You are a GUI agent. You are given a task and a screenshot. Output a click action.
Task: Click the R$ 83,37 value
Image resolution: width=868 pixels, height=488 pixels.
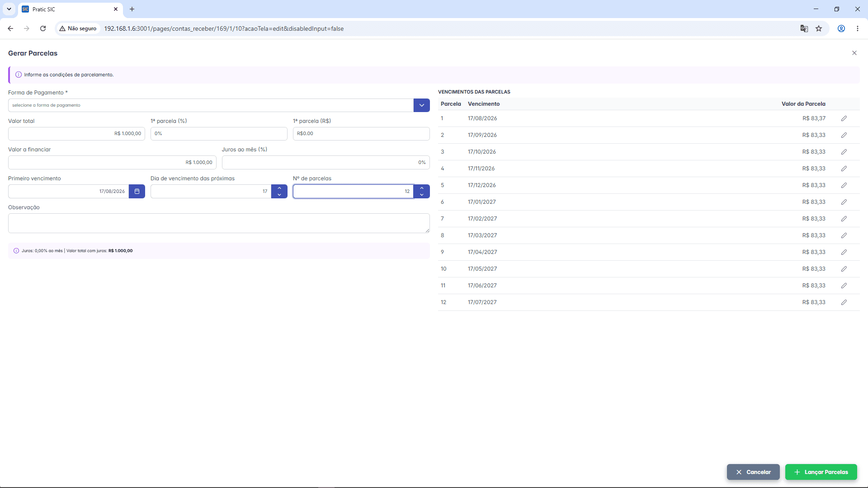coord(814,118)
